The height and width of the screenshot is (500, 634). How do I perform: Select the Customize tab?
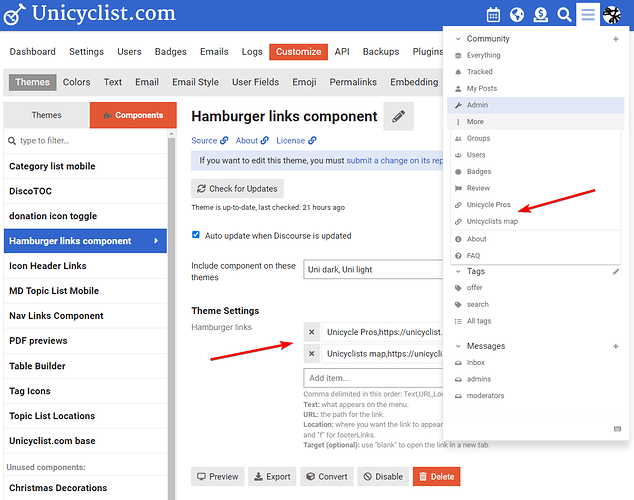pyautogui.click(x=298, y=52)
